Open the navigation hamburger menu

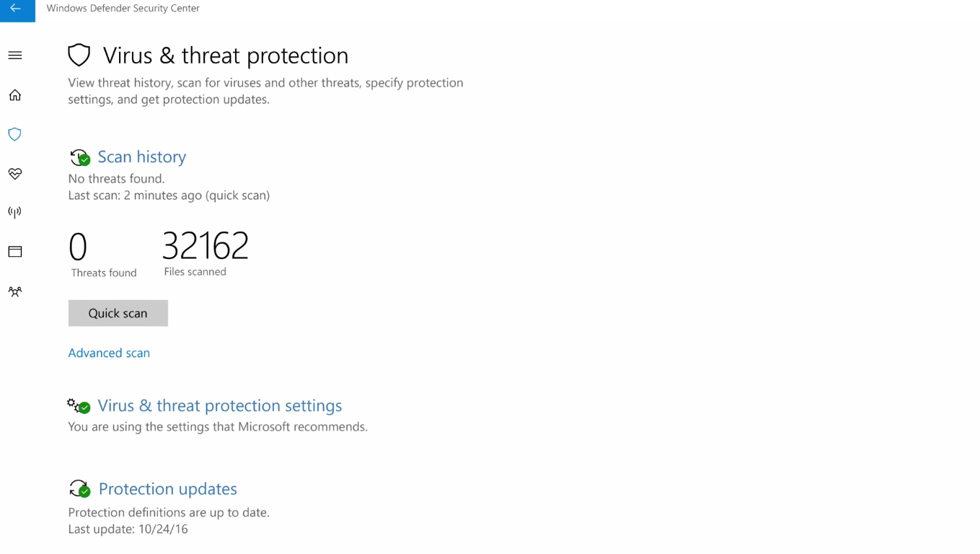14,55
